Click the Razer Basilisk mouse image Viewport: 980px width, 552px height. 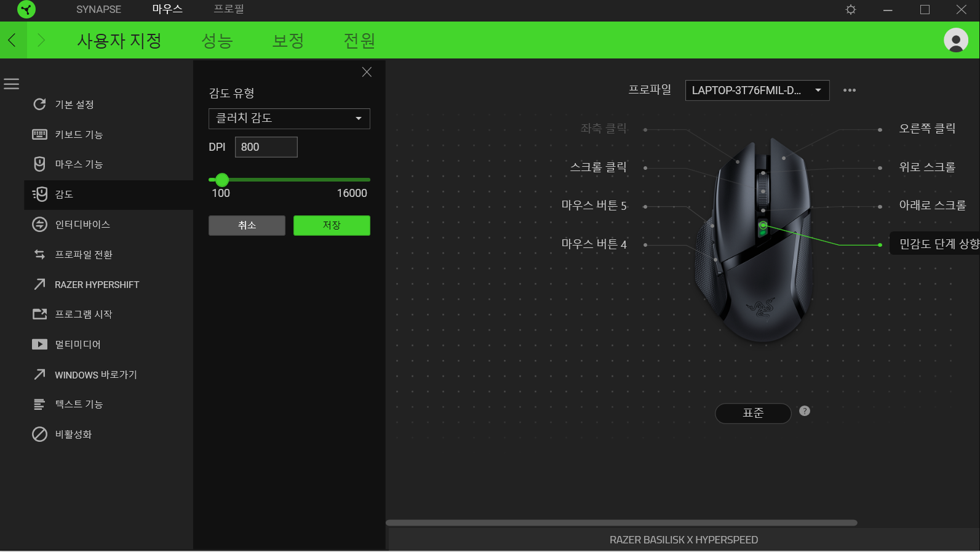click(754, 241)
